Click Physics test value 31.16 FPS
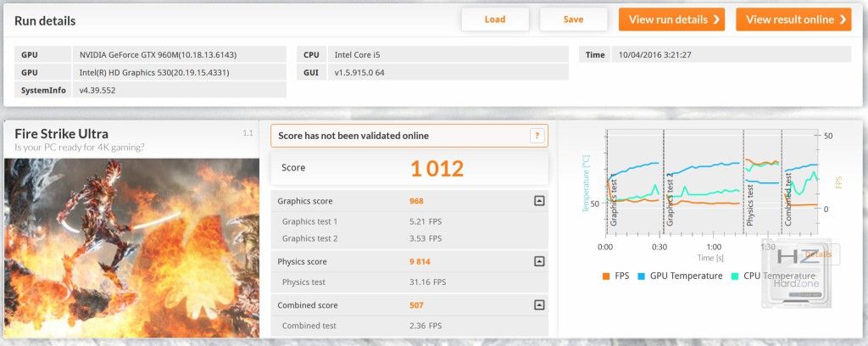Image resolution: width=868 pixels, height=346 pixels. [427, 282]
